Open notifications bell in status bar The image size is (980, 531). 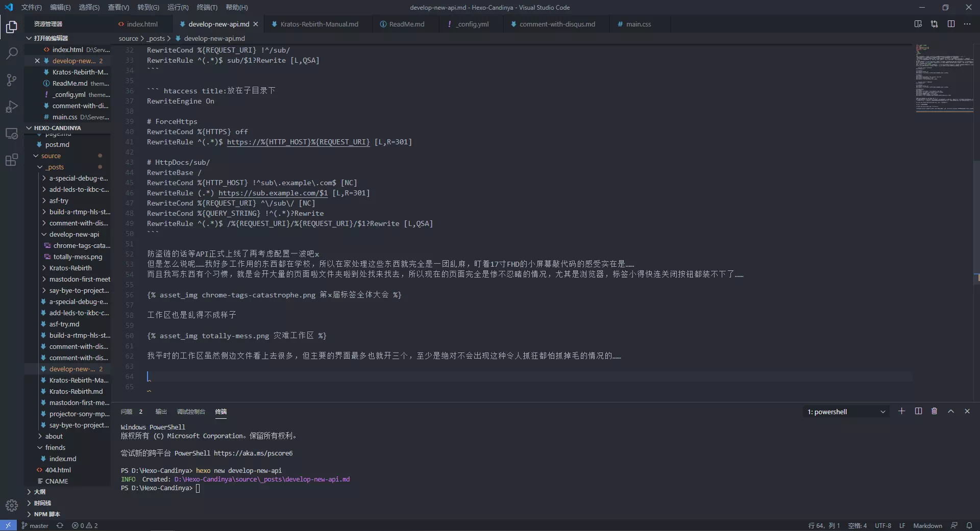(x=969, y=525)
